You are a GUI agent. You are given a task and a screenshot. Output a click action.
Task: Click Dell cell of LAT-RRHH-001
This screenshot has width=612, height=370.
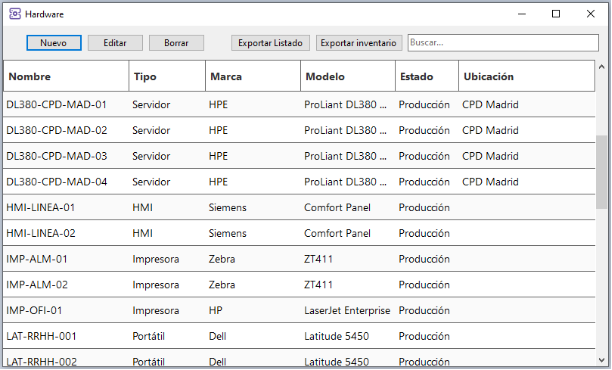[x=217, y=336]
